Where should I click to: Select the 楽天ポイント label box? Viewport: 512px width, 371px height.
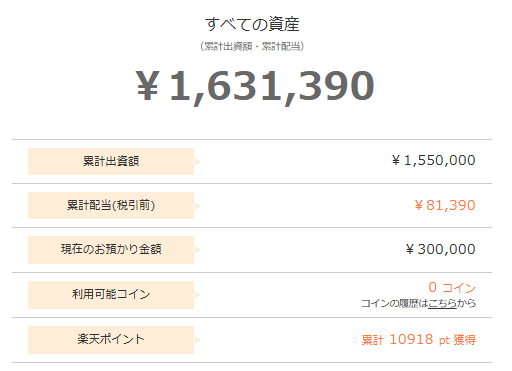point(111,340)
